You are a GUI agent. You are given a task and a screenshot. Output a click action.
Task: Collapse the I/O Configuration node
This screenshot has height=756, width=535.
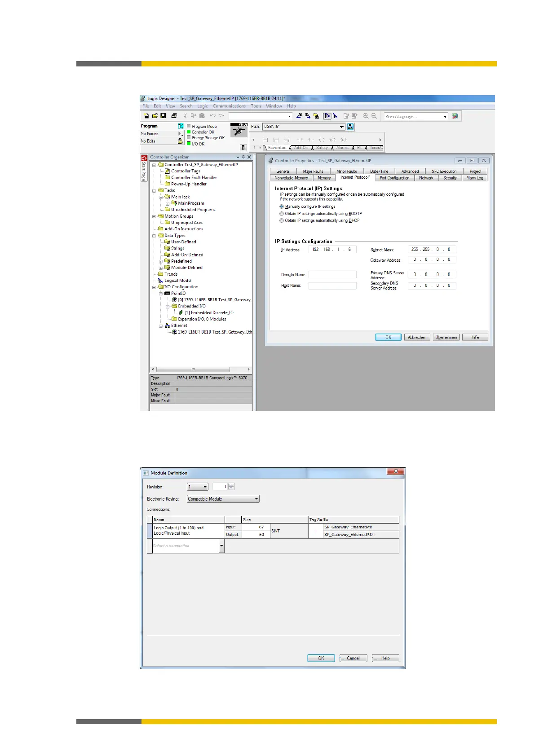(154, 287)
